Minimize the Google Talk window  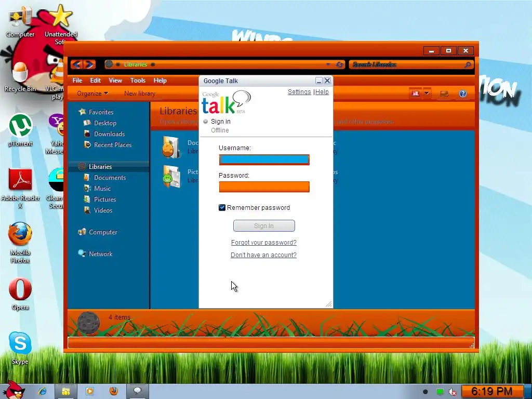tap(318, 81)
